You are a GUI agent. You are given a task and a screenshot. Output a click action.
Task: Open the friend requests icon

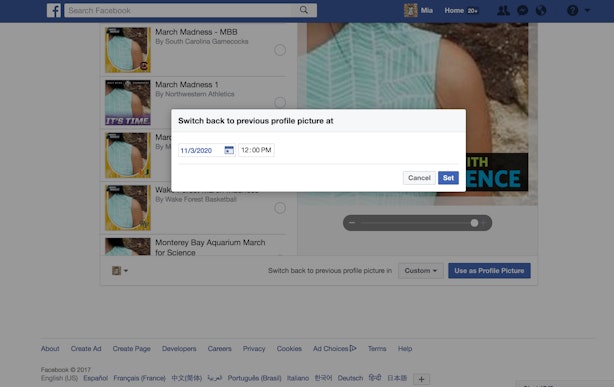[x=503, y=11]
